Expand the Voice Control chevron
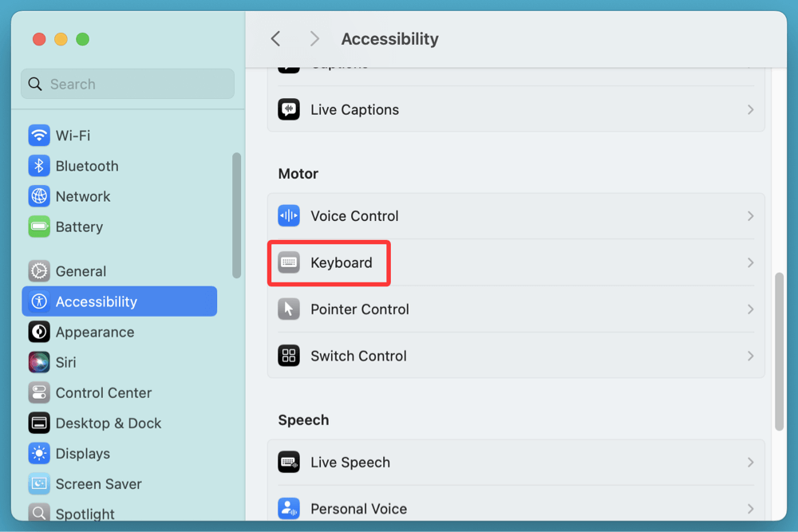 coord(749,215)
